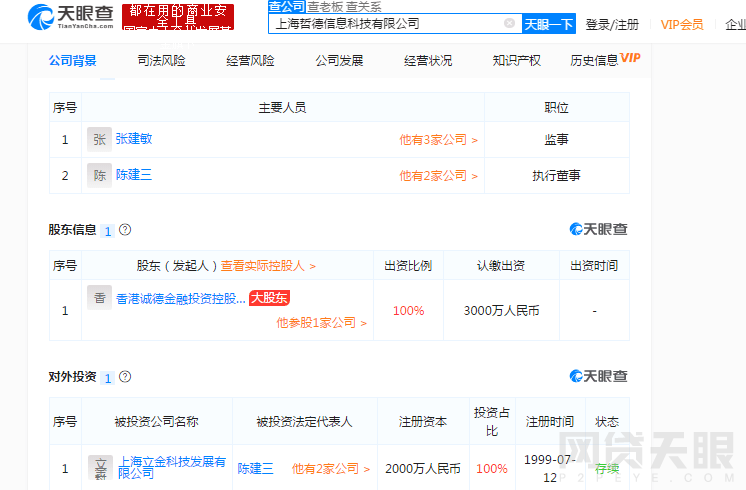The image size is (746, 490).
Task: Switch to 公司背景 tab
Action: pos(72,61)
